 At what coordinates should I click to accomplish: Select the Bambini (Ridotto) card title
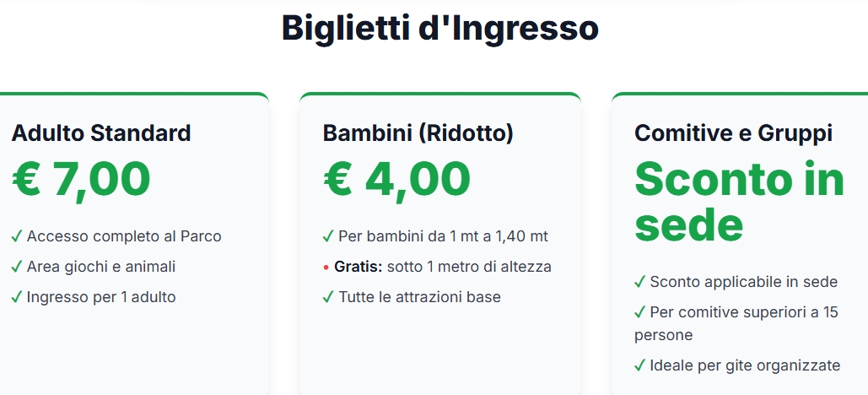(418, 133)
